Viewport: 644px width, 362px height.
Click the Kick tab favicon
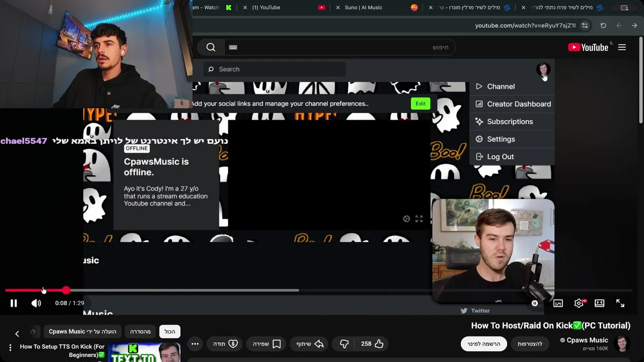click(228, 8)
